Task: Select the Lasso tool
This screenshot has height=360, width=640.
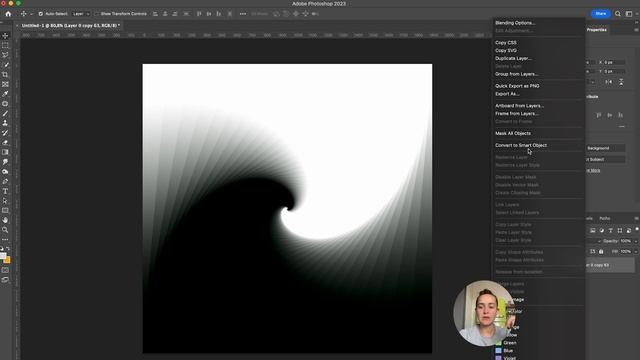Action: [x=5, y=55]
